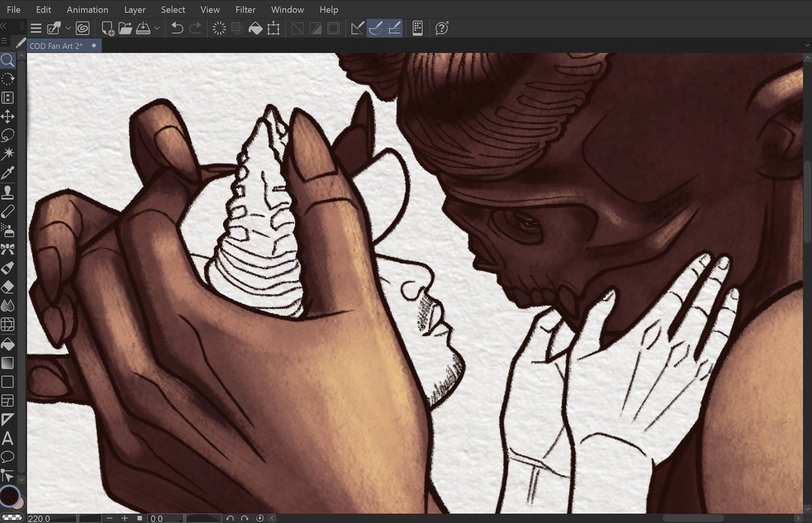Click the Undo arrow in command bar
Image resolution: width=812 pixels, height=523 pixels.
click(x=177, y=28)
